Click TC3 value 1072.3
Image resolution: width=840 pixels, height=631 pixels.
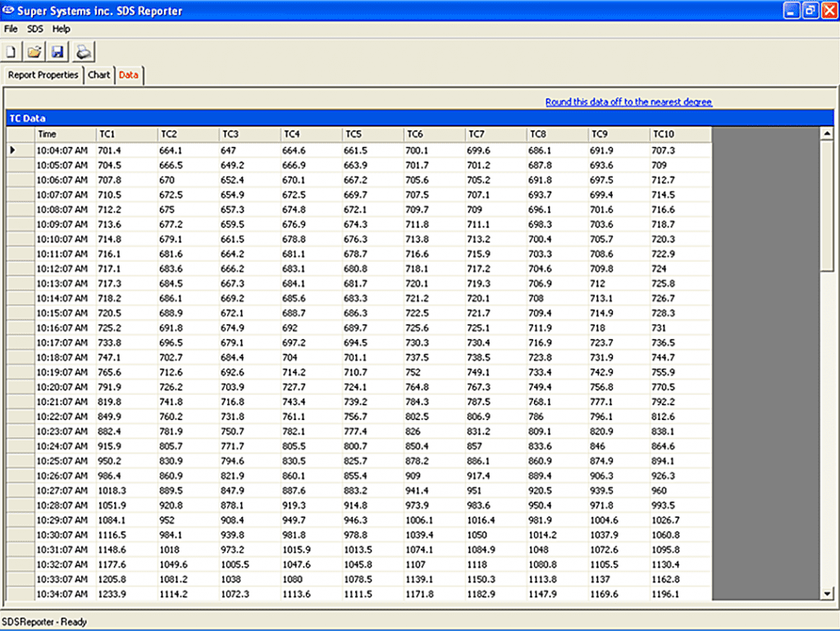point(235,593)
